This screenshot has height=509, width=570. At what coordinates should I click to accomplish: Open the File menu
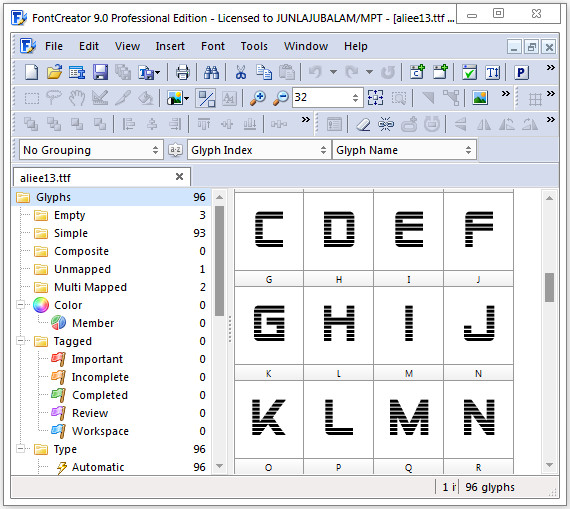(x=54, y=46)
